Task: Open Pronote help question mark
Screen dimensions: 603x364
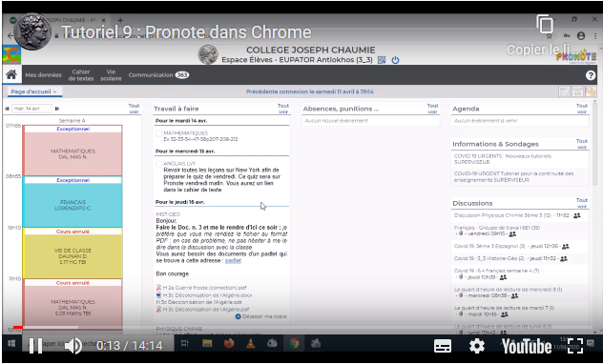Action: 591,75
